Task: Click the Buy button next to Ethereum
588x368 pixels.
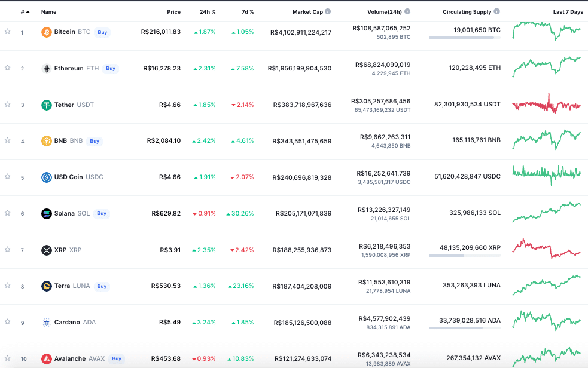Action: coord(111,69)
